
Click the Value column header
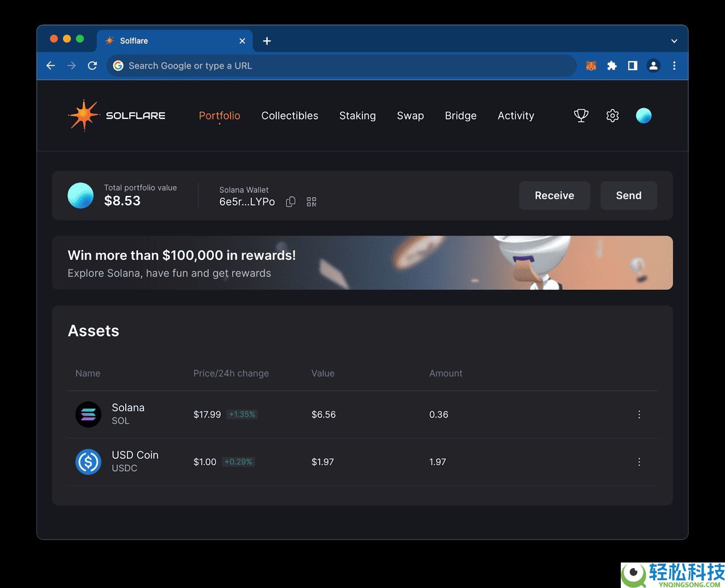click(323, 373)
